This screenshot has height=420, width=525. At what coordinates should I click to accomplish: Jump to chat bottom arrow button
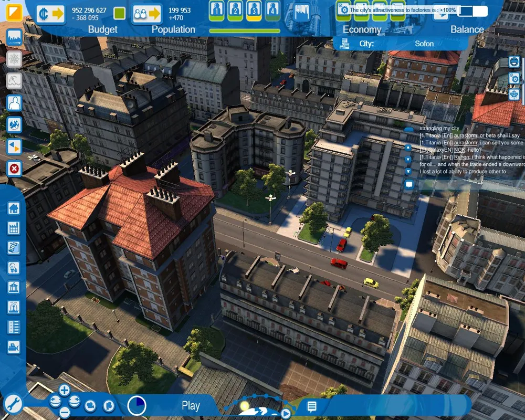[x=408, y=172]
